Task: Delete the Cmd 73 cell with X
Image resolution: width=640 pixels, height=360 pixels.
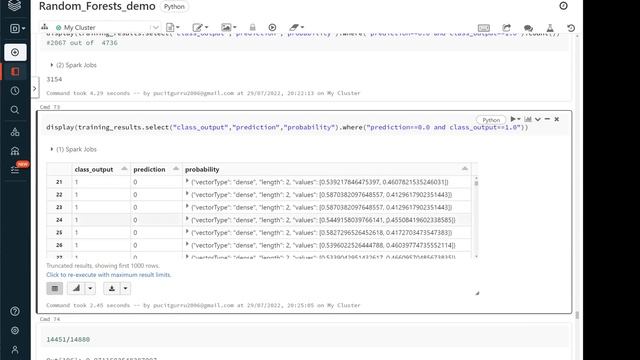Action: click(x=556, y=119)
